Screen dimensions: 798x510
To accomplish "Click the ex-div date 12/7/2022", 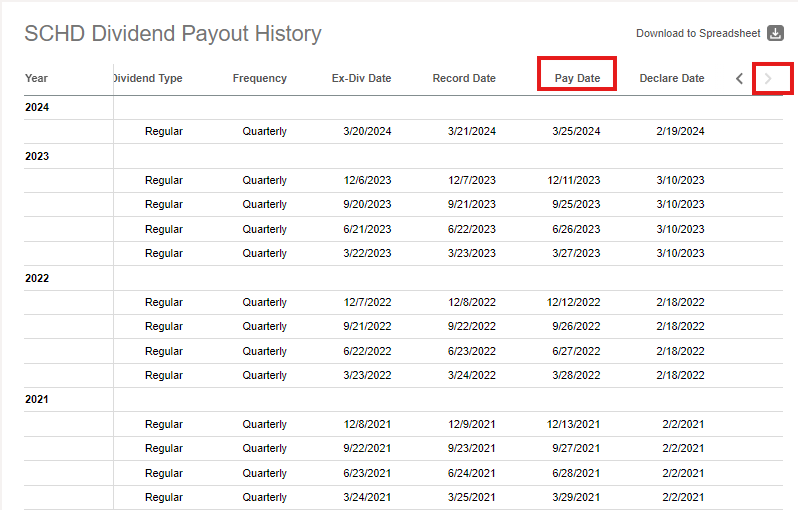I will [367, 302].
